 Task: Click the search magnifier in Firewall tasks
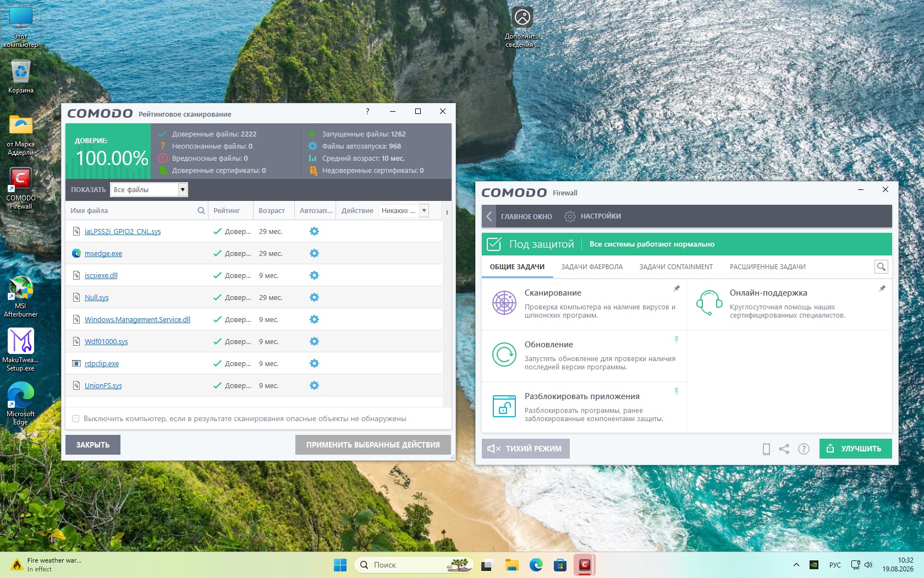tap(881, 267)
